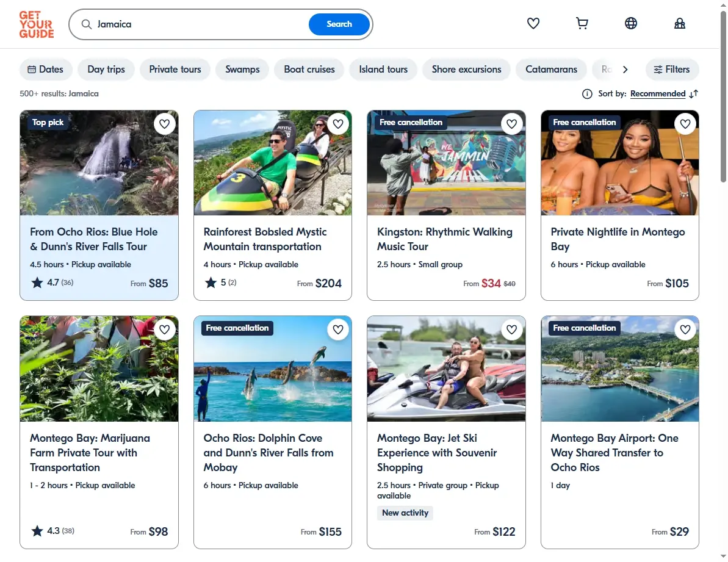The width and height of the screenshot is (728, 562).
Task: Select the Day trips chip
Action: tap(106, 69)
